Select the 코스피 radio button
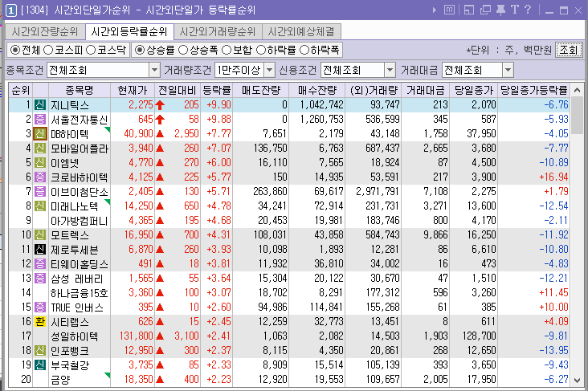The width and height of the screenshot is (588, 391). (x=48, y=50)
